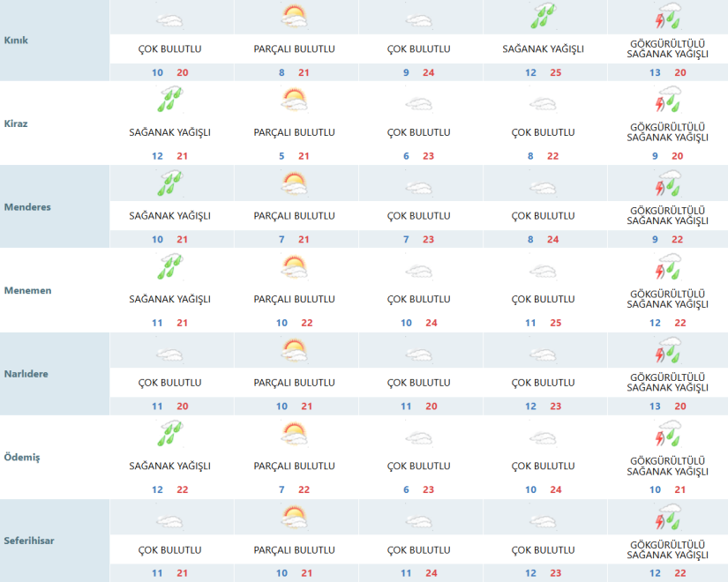Click the 11 / 25 temperatures in Menemen row
The image size is (728, 582).
click(543, 323)
